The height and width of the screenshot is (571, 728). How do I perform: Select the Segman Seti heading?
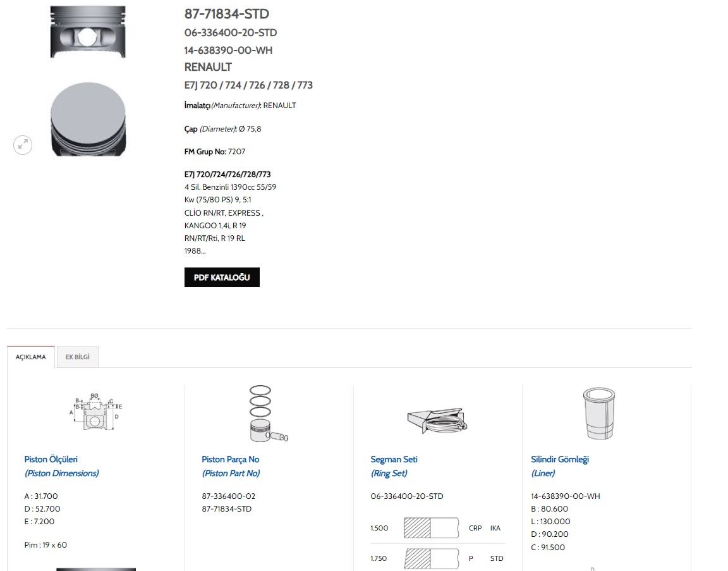(x=394, y=460)
